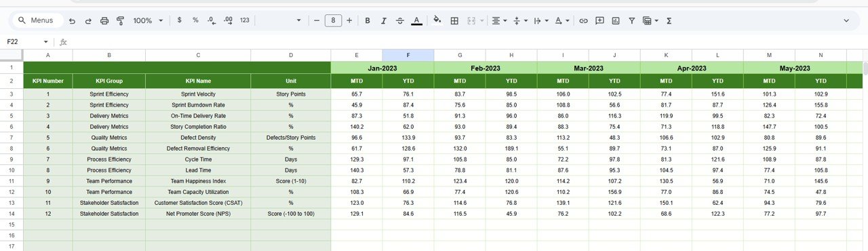Toggle Strikethrough formatting

[400, 20]
